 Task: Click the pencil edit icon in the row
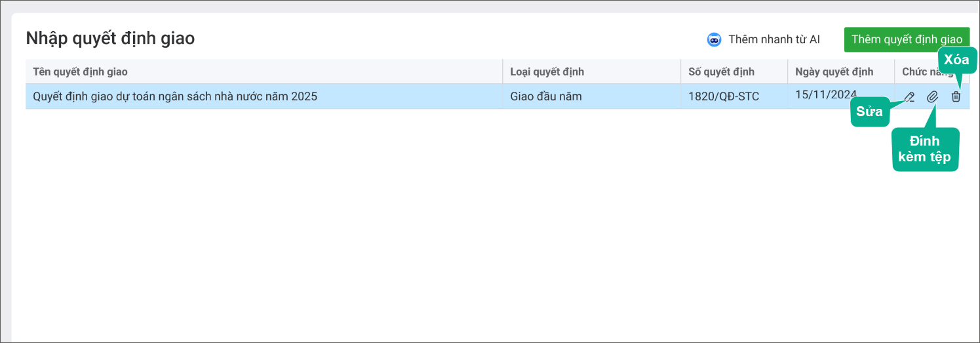pyautogui.click(x=909, y=96)
